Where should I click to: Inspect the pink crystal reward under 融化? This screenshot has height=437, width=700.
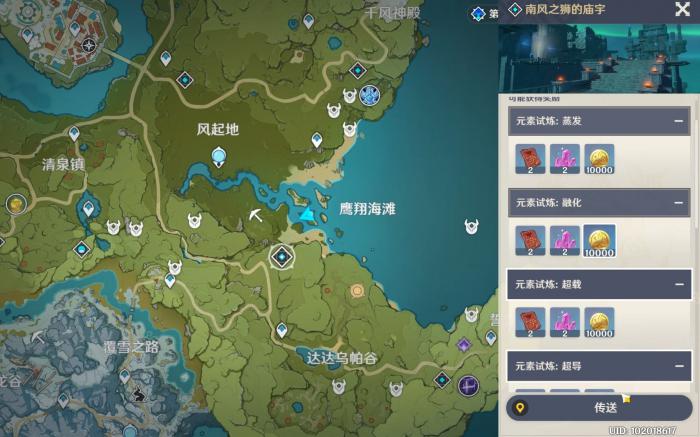coord(565,241)
